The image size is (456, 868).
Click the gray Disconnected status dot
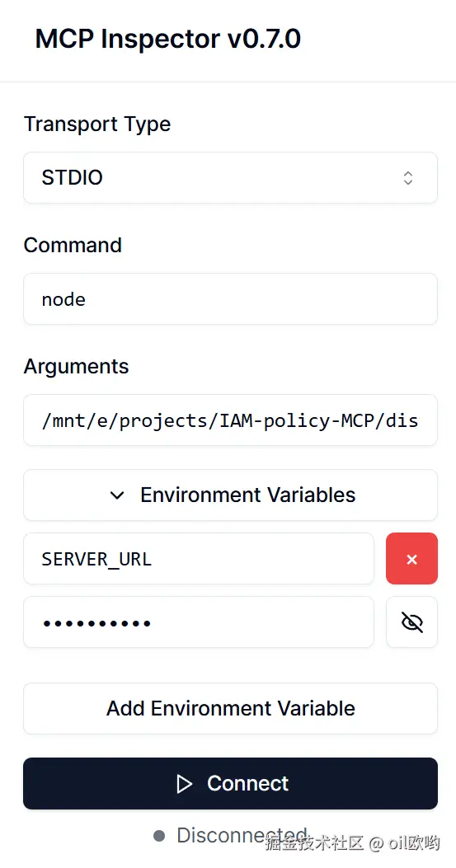click(x=160, y=836)
